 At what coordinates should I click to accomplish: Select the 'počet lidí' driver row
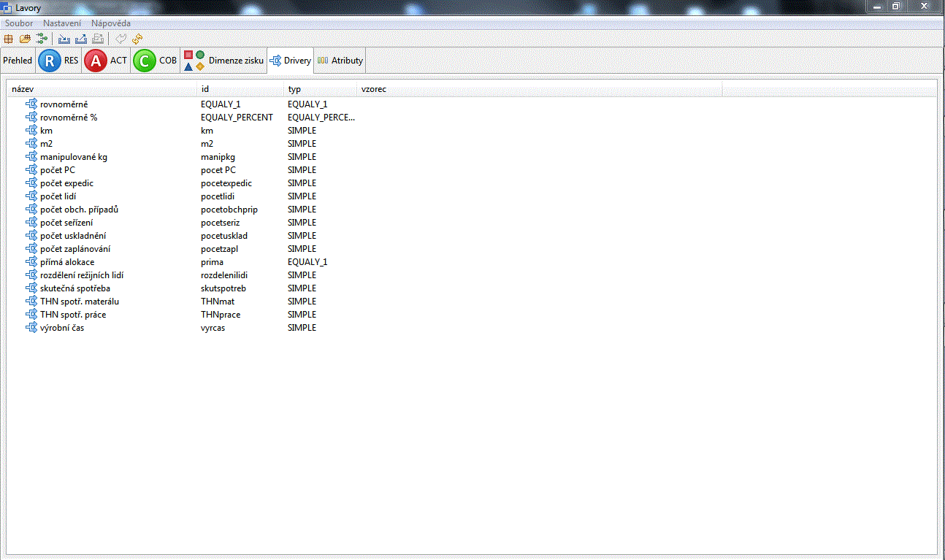58,196
